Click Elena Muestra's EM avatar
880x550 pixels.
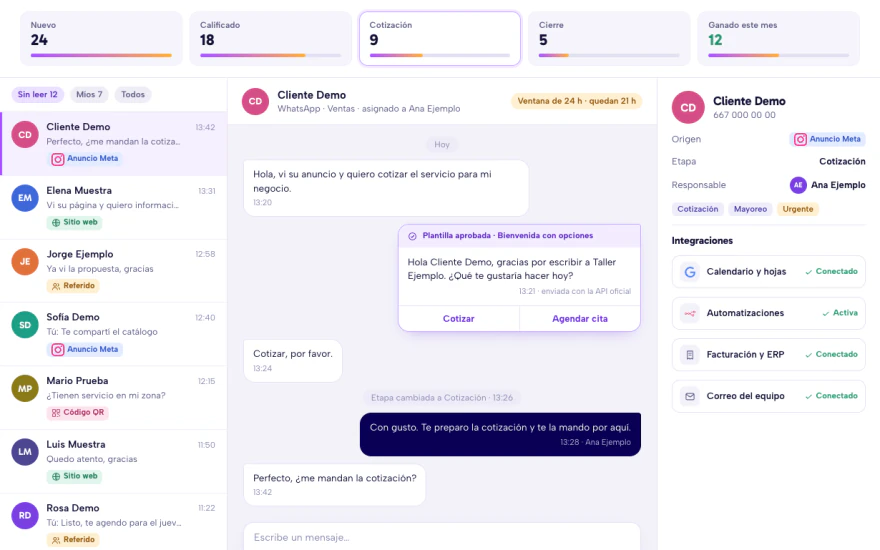25,198
